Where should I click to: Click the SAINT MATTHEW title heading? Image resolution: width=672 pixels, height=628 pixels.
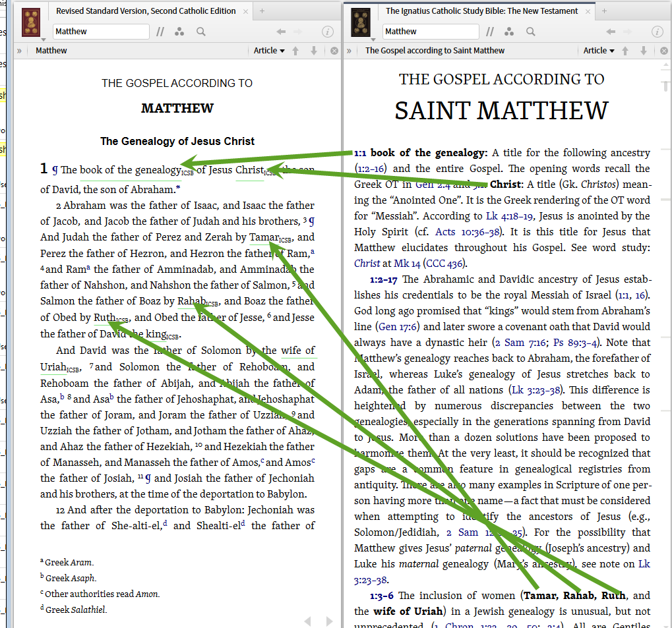501,111
